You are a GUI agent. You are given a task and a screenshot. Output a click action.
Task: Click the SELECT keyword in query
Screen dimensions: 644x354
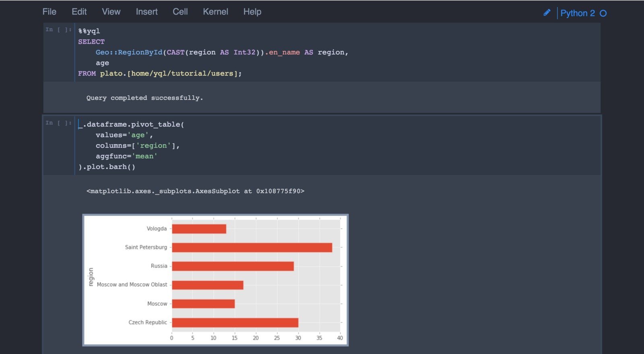pyautogui.click(x=91, y=42)
